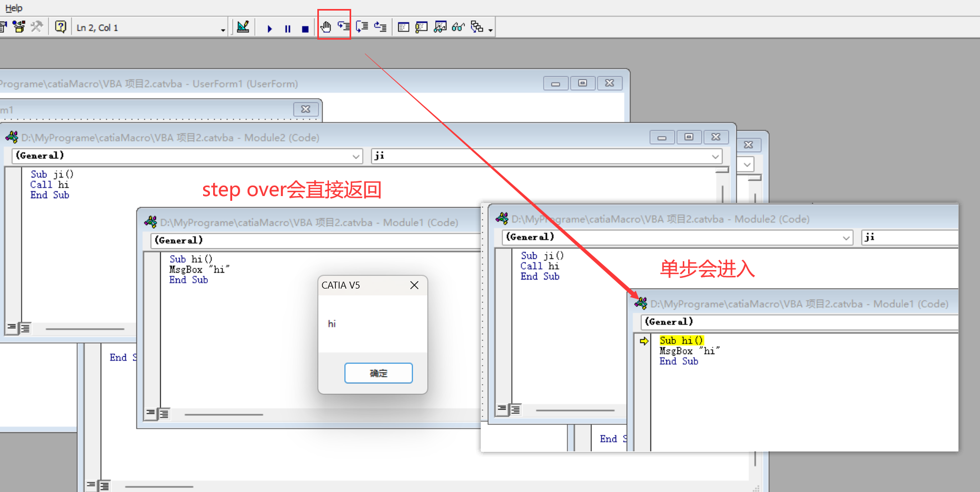Toggle Procedure View in Module1 behind CATIA dialog
The width and height of the screenshot is (980, 492).
(151, 414)
